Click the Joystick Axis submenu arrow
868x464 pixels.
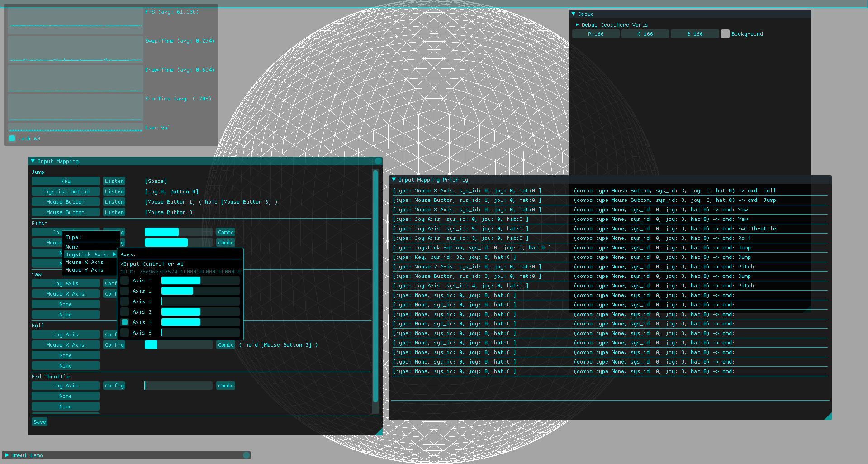tap(114, 254)
